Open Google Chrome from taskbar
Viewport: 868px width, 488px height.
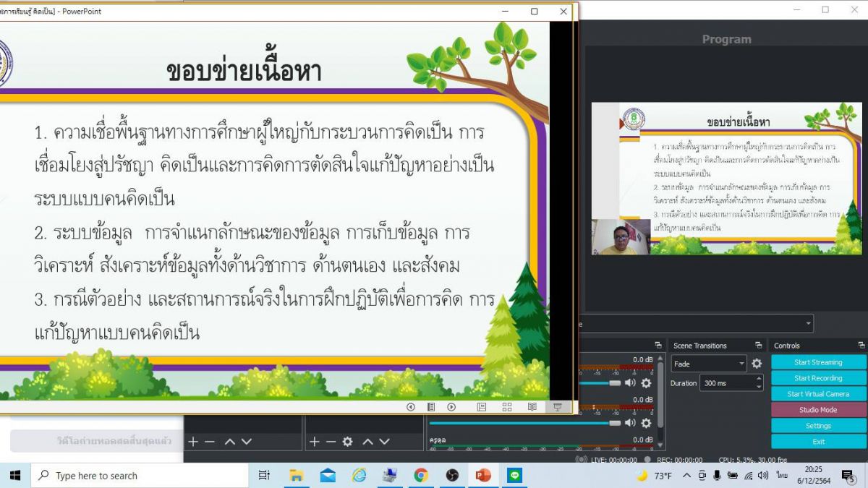coord(421,476)
